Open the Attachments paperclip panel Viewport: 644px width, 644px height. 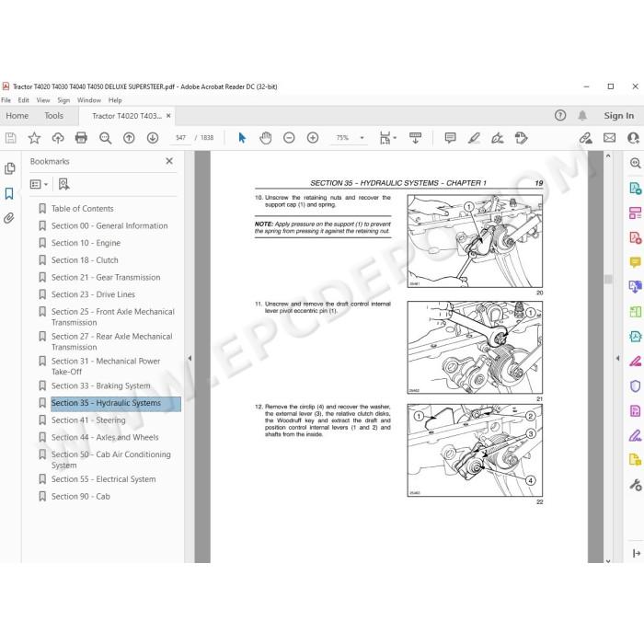coord(9,218)
